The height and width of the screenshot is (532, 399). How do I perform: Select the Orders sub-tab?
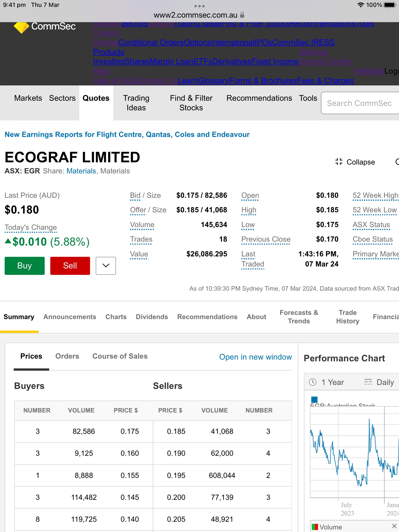coord(67,356)
